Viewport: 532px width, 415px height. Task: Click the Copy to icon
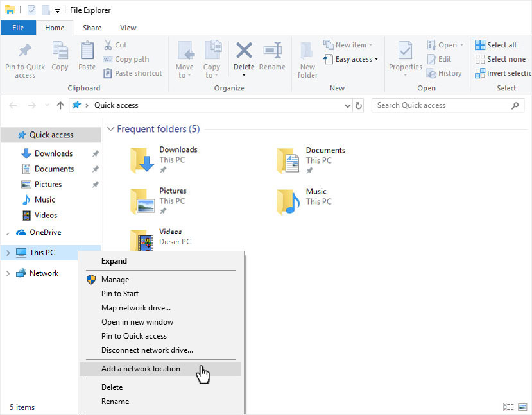[212, 50]
